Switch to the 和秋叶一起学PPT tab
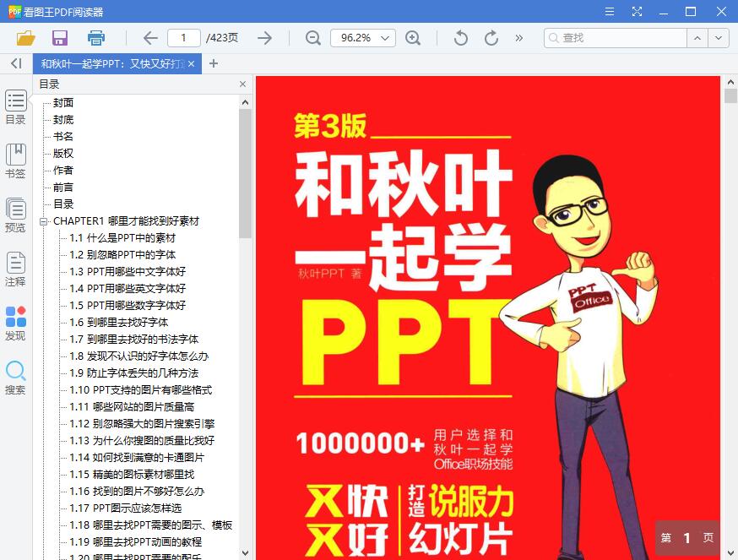 [112, 63]
